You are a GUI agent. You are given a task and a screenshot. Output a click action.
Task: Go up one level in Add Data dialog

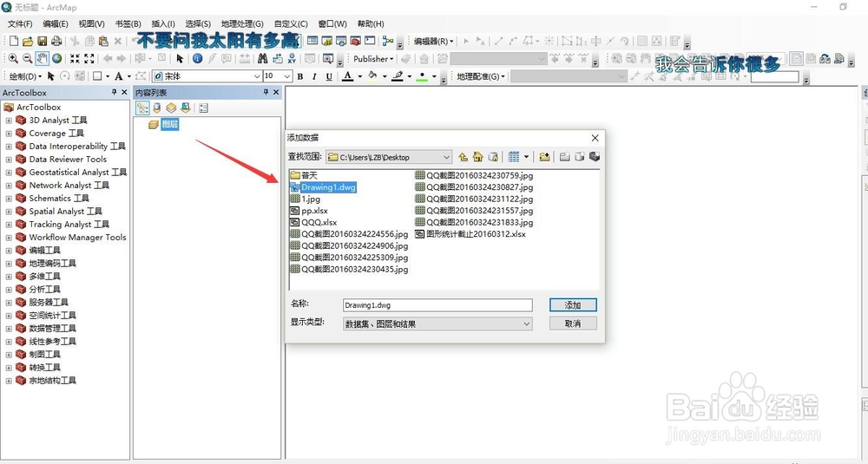[464, 157]
